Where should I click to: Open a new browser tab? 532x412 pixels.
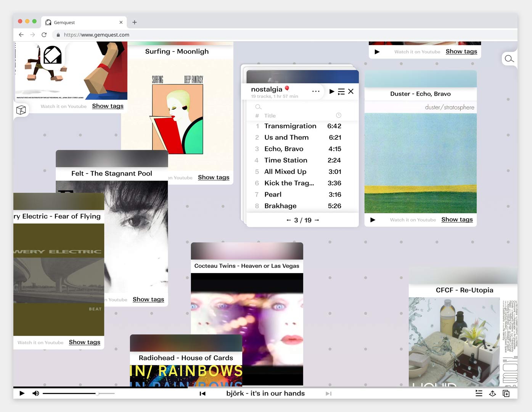135,23
